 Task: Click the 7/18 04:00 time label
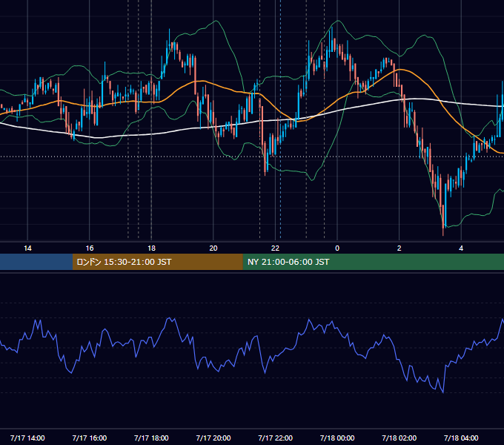click(x=461, y=438)
